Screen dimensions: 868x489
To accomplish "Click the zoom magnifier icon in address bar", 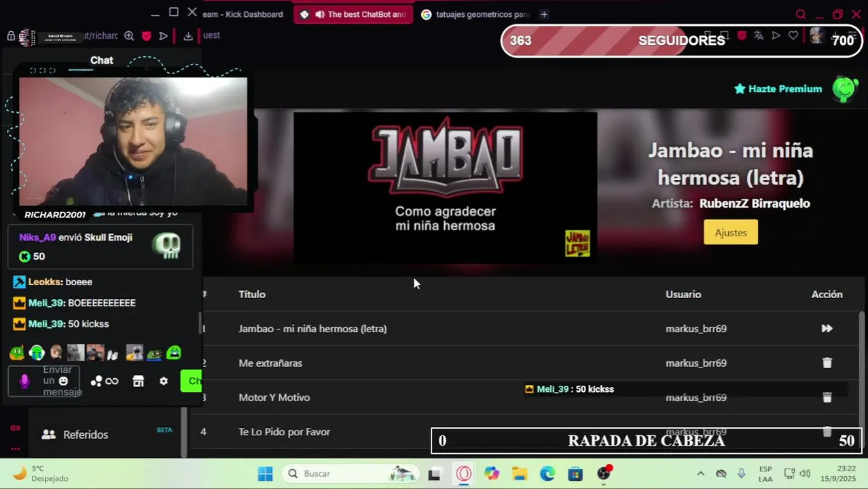I will (129, 36).
